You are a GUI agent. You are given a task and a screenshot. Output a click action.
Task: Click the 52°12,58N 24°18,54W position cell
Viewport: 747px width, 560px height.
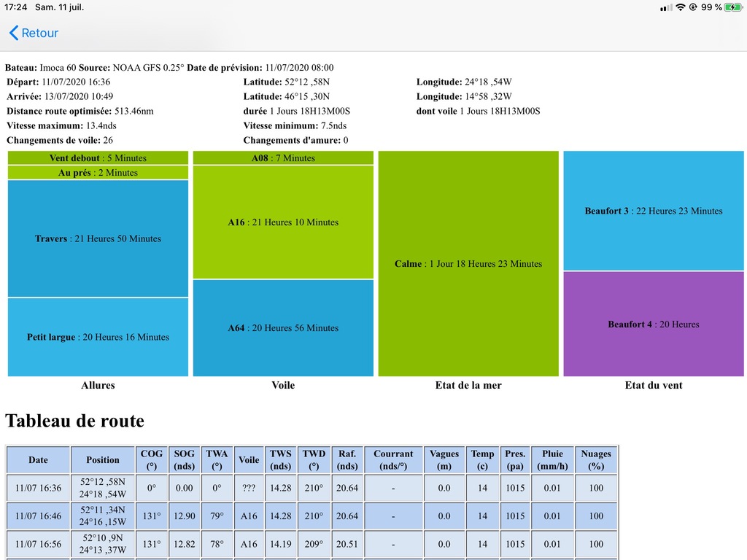103,488
